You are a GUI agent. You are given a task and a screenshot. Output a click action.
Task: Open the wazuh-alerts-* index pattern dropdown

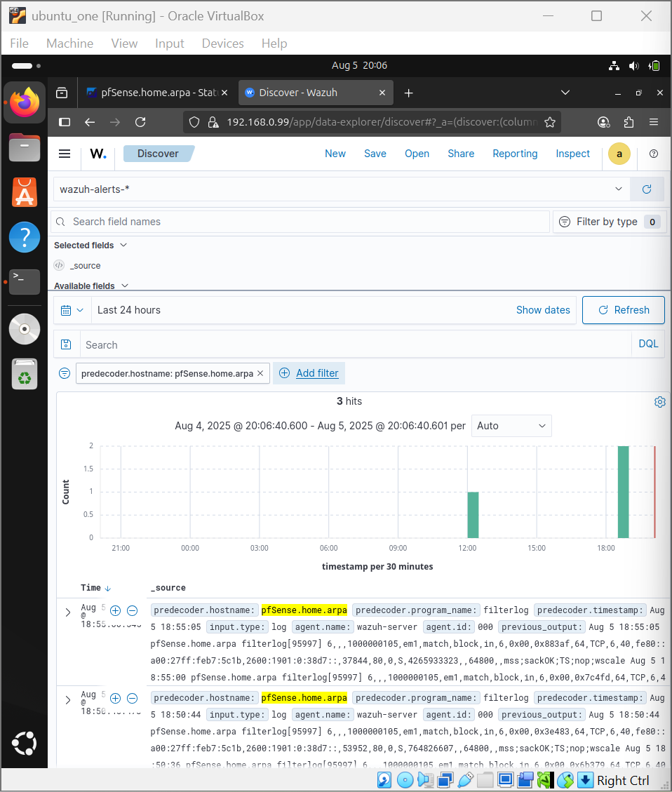[618, 189]
